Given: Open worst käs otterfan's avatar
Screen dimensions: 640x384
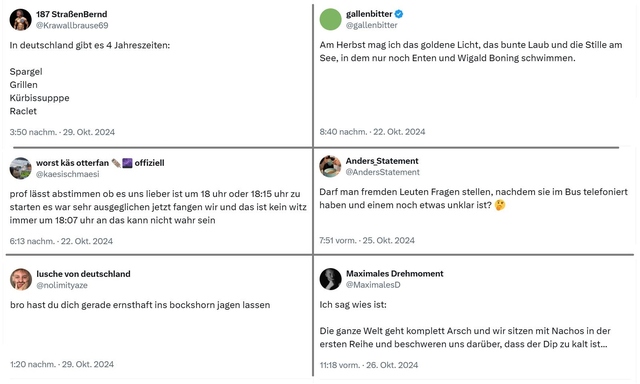Looking at the screenshot, I should click(x=20, y=168).
